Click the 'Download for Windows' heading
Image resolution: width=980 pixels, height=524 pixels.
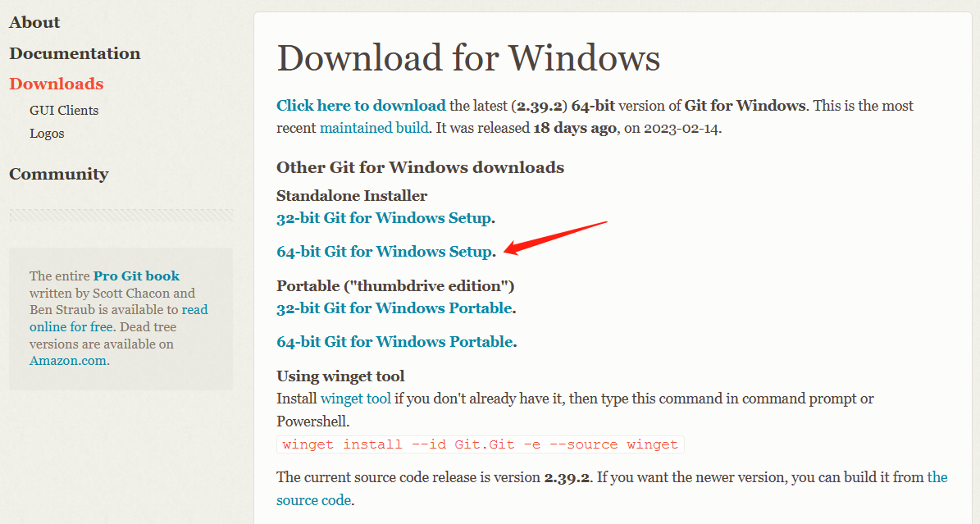click(468, 58)
